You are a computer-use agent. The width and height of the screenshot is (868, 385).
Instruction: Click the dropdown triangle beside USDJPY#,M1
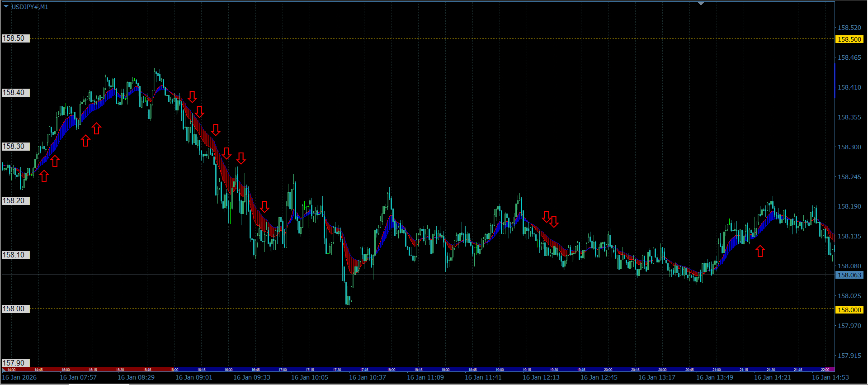tap(6, 6)
